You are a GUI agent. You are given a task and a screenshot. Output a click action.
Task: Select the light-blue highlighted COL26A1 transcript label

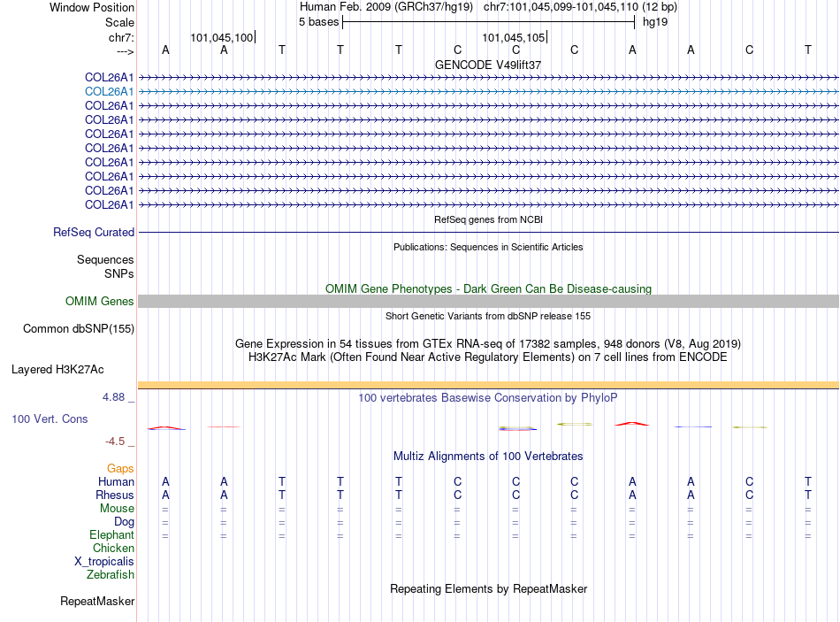tap(110, 92)
